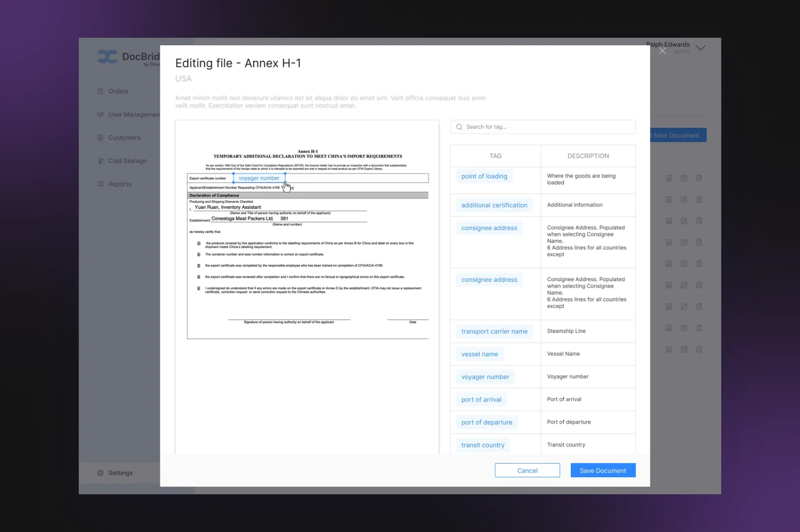Click the Cold Storage thermometer icon

(x=100, y=161)
